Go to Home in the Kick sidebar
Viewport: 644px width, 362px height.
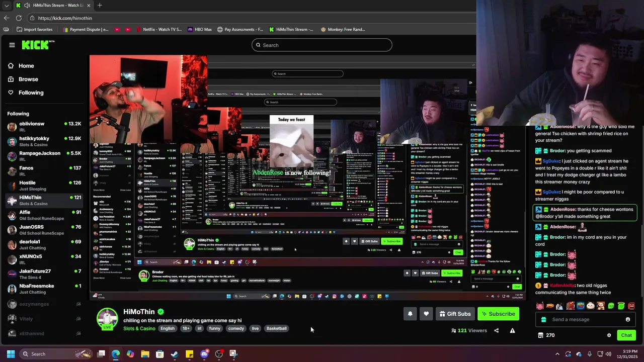click(21, 66)
